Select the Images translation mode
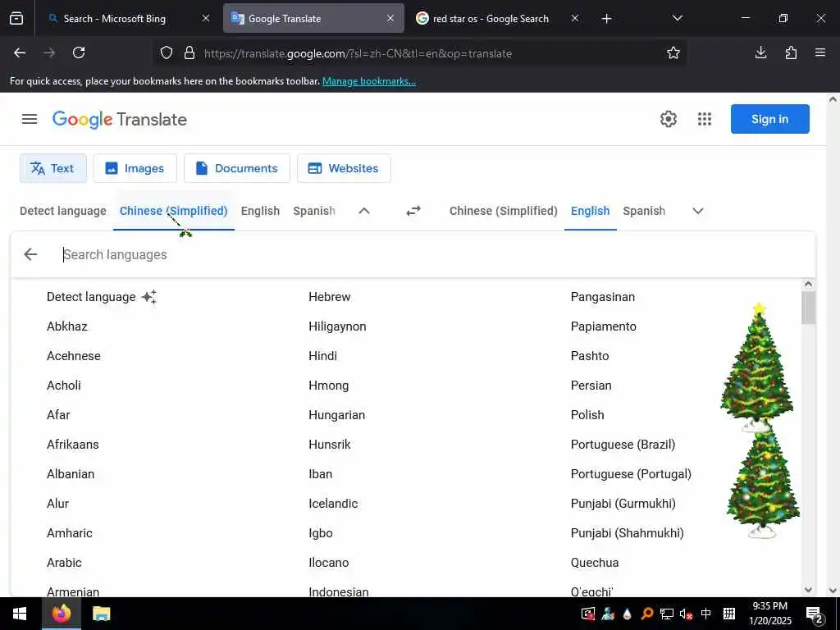 (135, 168)
